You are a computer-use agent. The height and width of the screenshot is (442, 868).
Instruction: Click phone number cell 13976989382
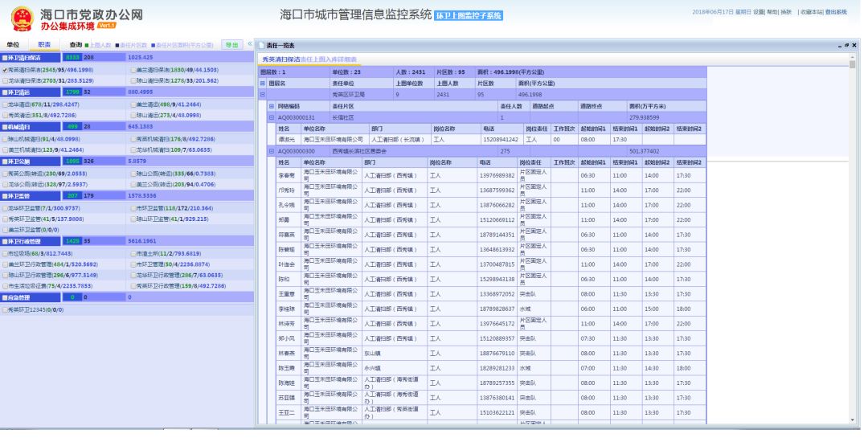(x=497, y=175)
